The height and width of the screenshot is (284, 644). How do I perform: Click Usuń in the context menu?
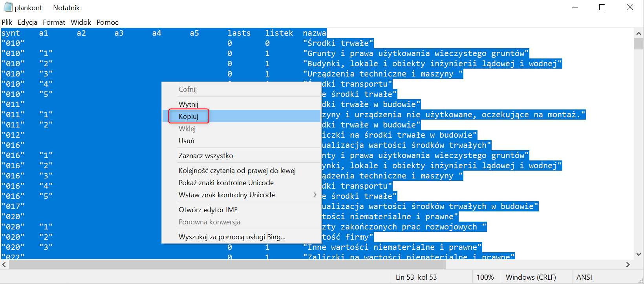point(187,141)
